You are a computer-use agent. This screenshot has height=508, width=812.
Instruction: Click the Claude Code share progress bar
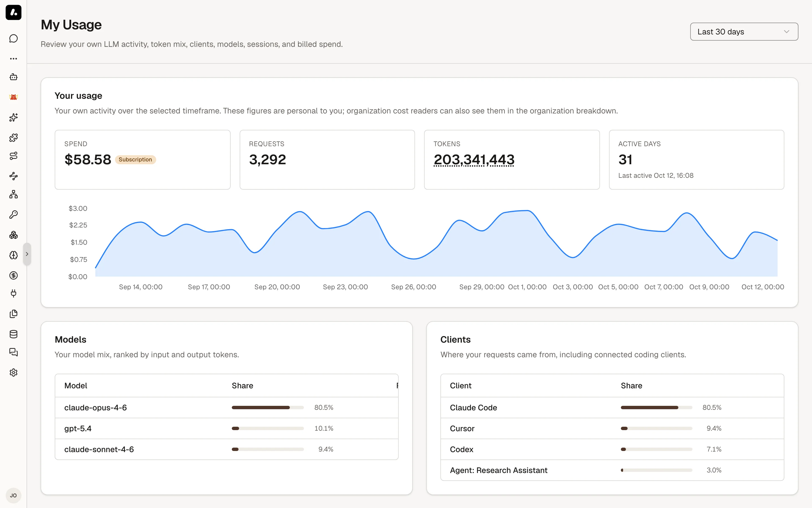click(656, 408)
